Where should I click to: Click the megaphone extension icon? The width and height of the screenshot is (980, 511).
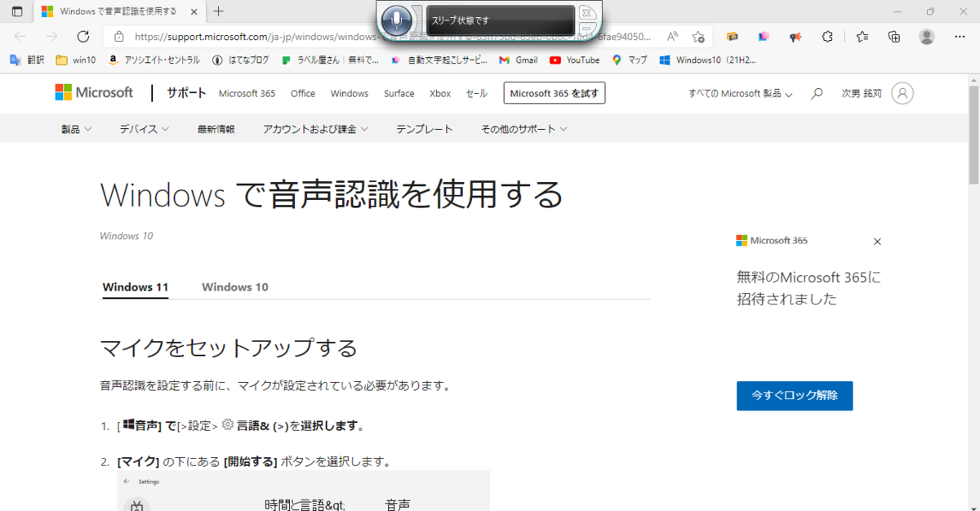tap(795, 37)
